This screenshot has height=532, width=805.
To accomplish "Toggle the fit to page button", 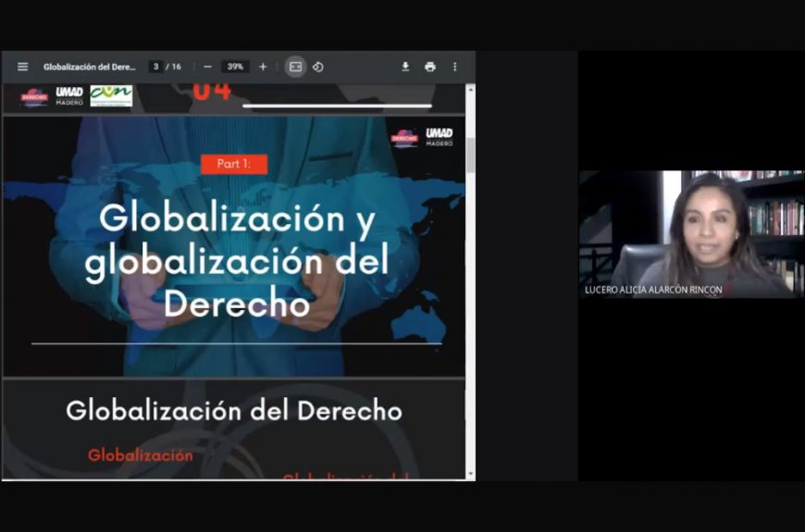I will click(295, 67).
